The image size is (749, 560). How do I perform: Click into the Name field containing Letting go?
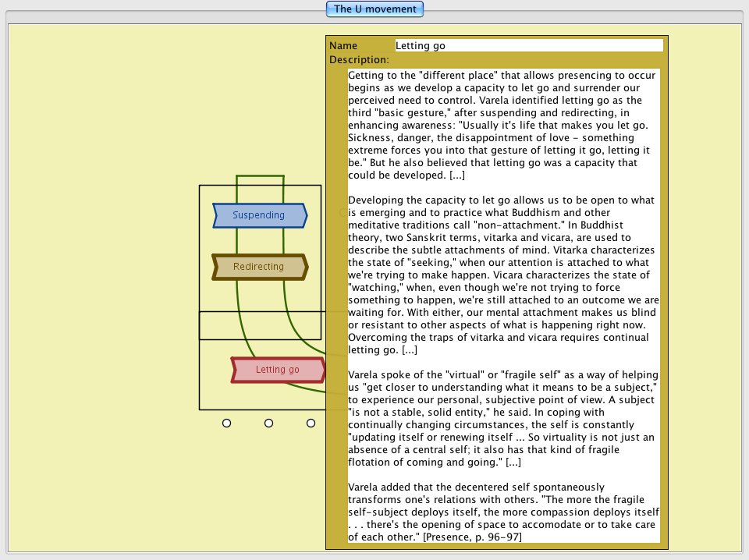pos(528,45)
